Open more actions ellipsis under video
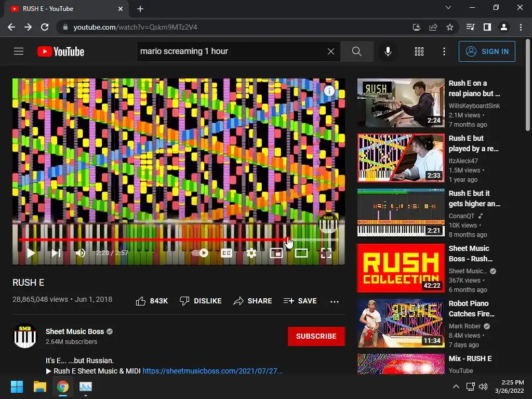The width and height of the screenshot is (532, 399). click(335, 301)
